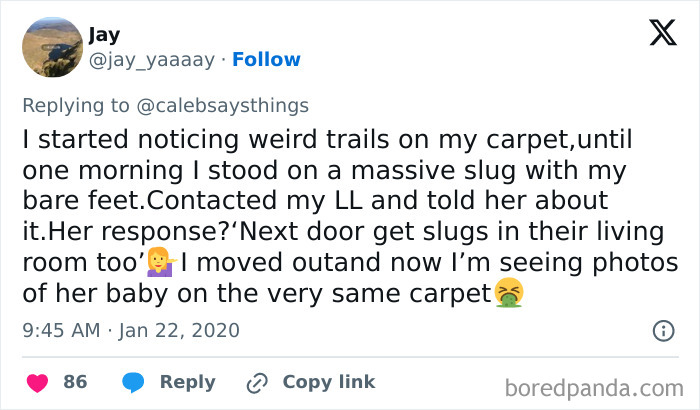This screenshot has width=700, height=410.
Task: Click the Reply text button
Action: click(187, 382)
